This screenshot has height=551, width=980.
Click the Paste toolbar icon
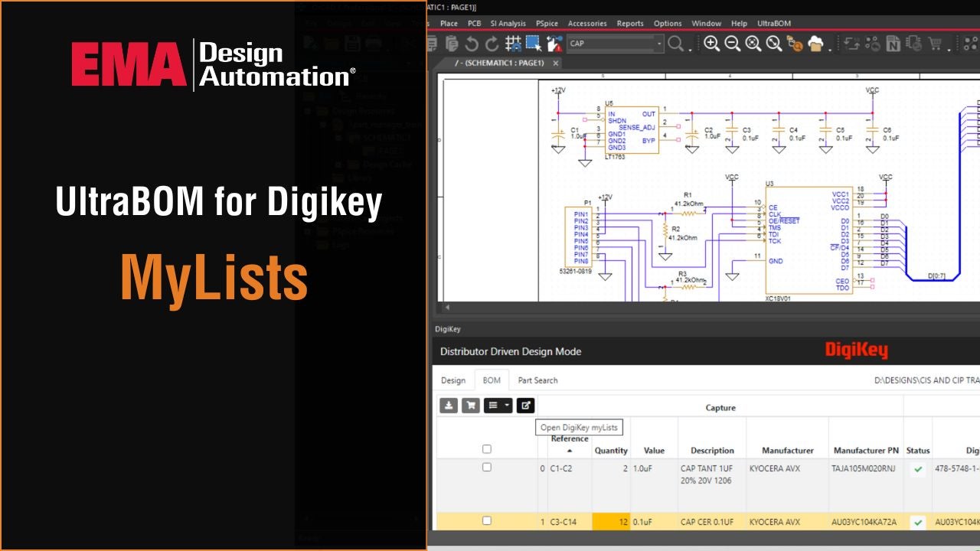452,44
